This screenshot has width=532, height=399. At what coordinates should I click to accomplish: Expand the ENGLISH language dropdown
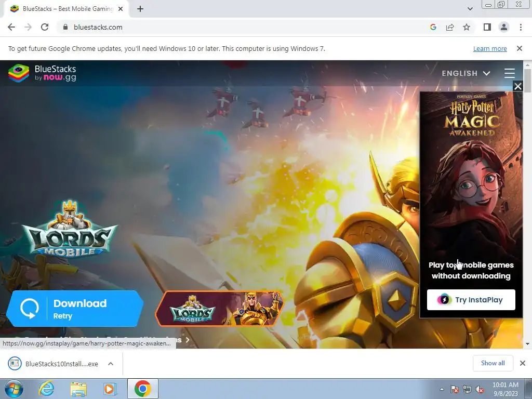point(466,73)
